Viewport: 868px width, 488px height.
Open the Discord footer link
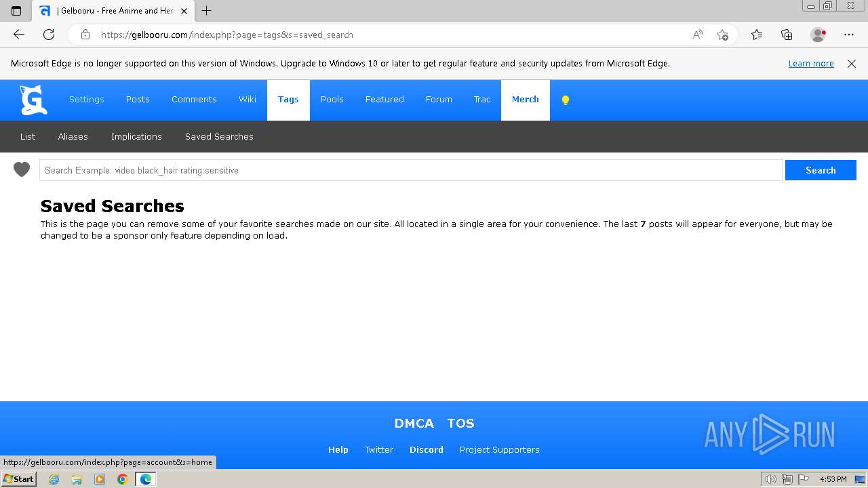point(427,450)
